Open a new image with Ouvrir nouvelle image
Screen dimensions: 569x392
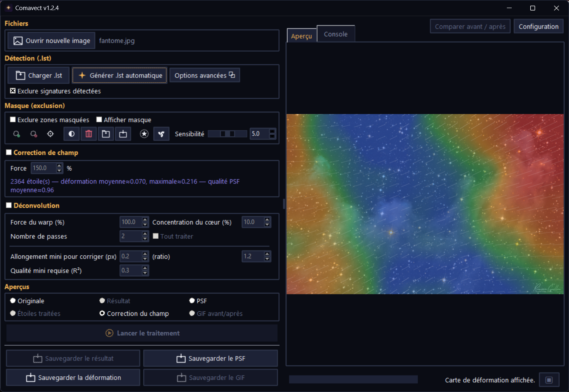click(51, 41)
